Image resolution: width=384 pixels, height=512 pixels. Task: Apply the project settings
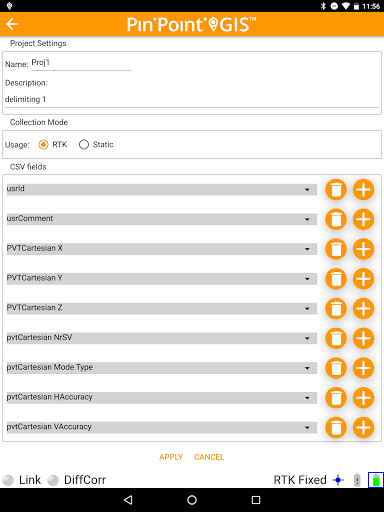point(171,457)
